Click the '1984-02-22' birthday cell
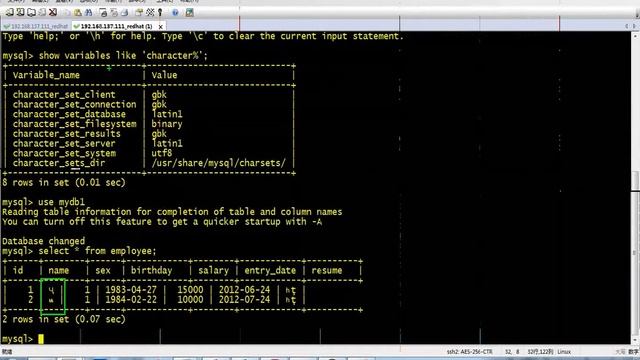This screenshot has width=640, height=360. [131, 300]
